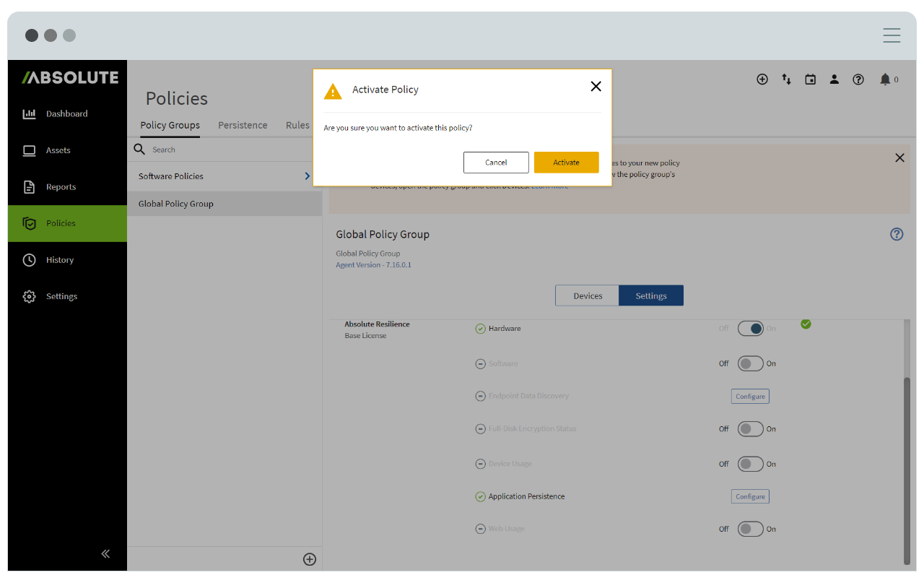Open the user account icon
Viewport: 924px width, 583px height.
[834, 79]
